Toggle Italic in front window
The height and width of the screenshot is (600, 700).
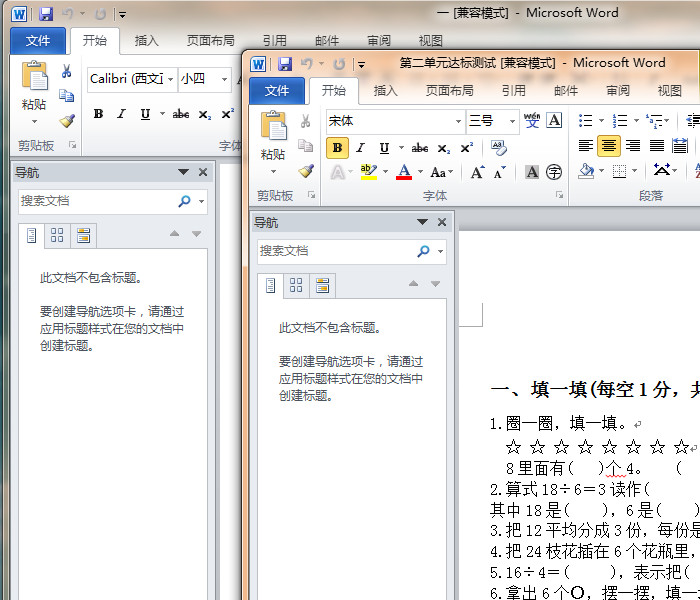click(x=361, y=148)
